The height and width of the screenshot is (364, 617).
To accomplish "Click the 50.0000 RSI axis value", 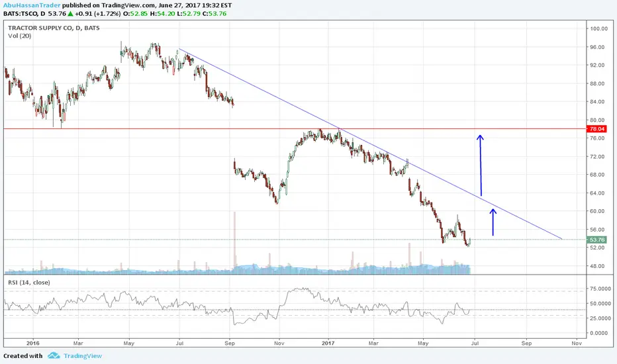I will 600,304.
